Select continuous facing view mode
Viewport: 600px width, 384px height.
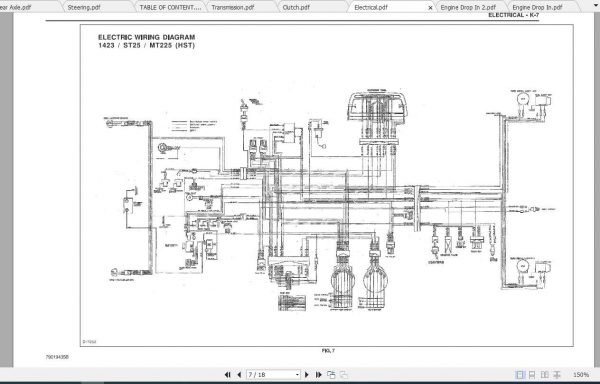click(x=557, y=375)
